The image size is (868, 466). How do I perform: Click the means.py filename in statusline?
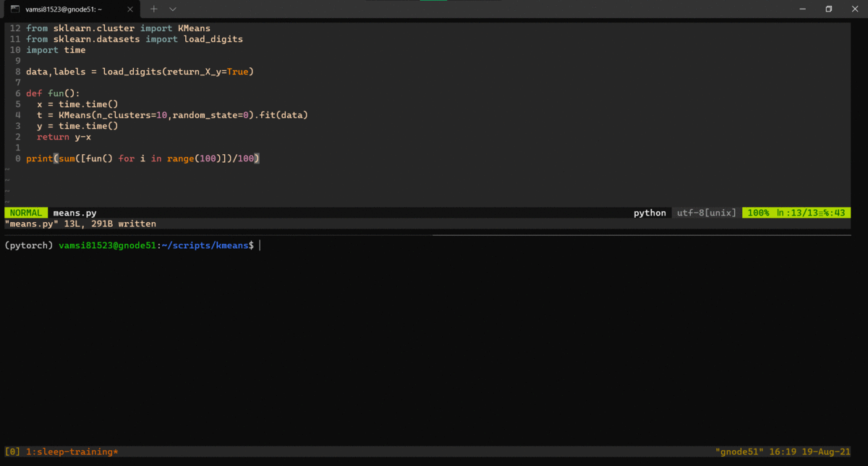75,213
